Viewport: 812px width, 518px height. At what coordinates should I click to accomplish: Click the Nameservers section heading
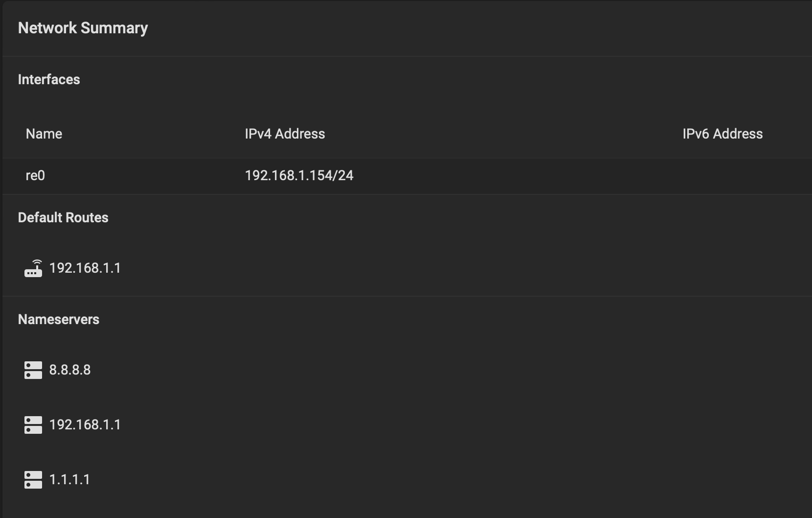click(59, 319)
